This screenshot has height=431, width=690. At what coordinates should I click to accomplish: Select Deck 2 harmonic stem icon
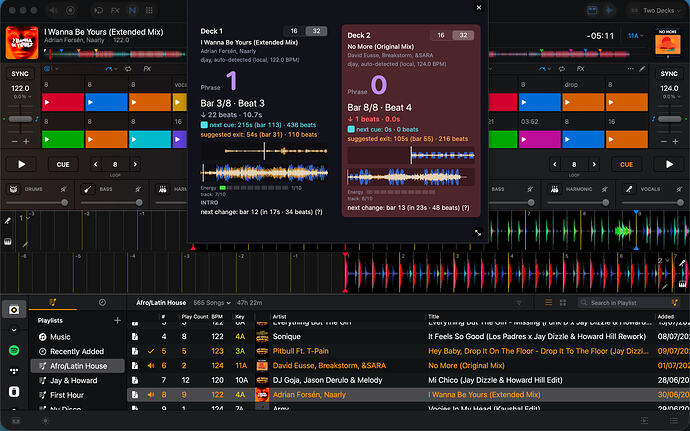554,189
